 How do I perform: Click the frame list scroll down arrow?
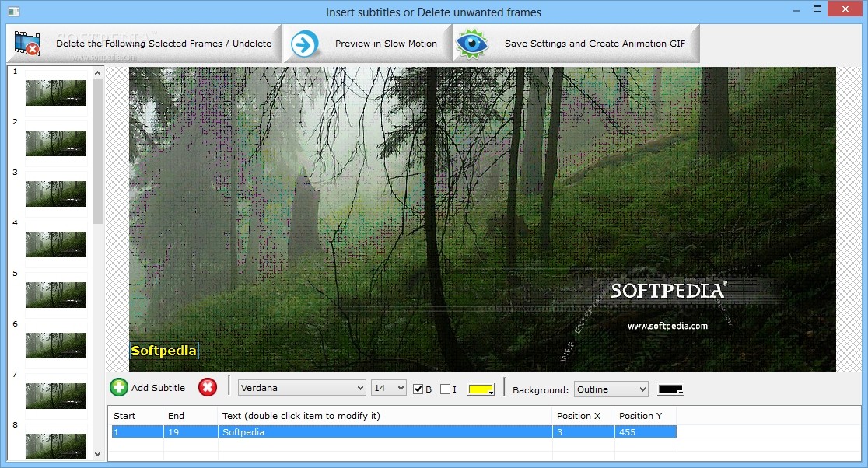[98, 453]
